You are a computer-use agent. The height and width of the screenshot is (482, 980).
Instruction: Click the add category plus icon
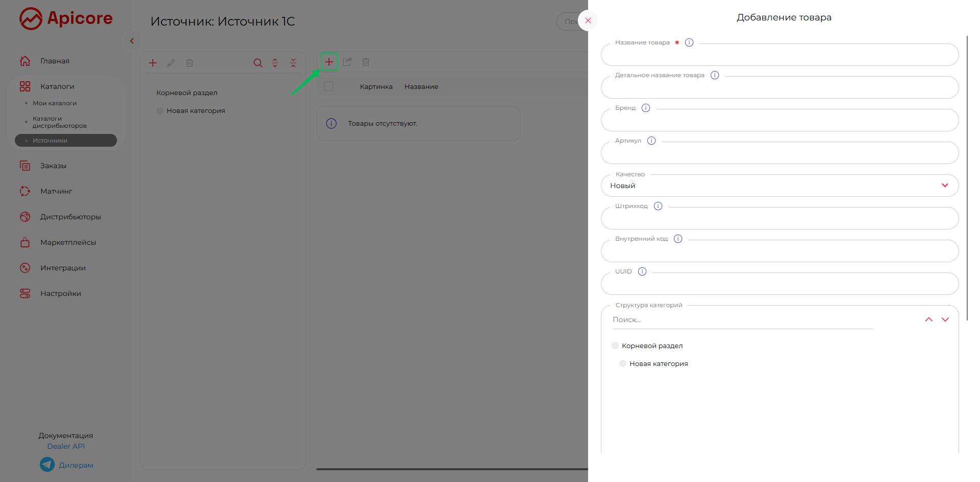pos(152,63)
